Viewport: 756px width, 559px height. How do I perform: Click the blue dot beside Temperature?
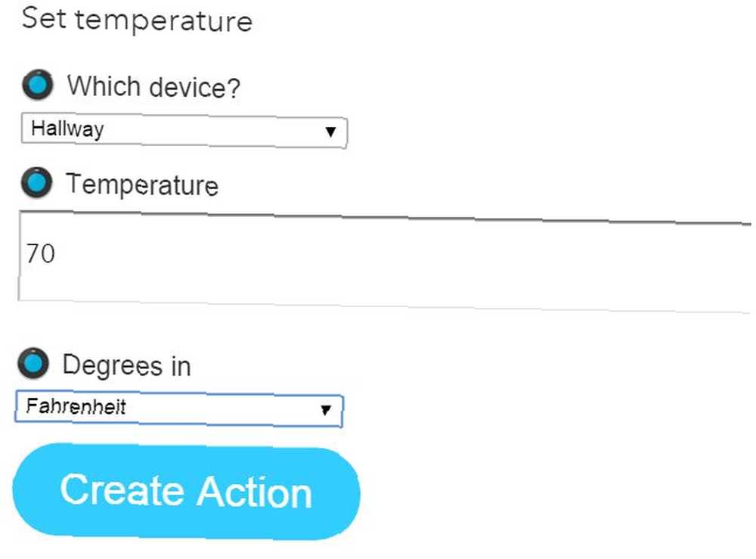tap(36, 183)
